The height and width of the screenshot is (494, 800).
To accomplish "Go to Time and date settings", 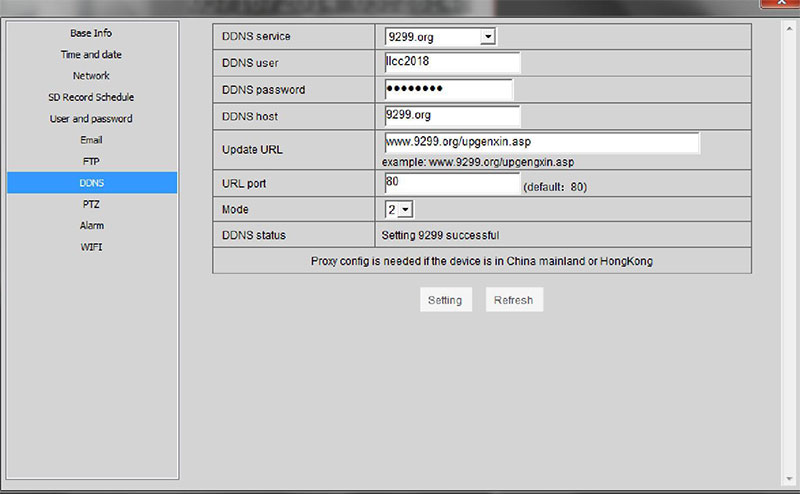I will [x=91, y=54].
